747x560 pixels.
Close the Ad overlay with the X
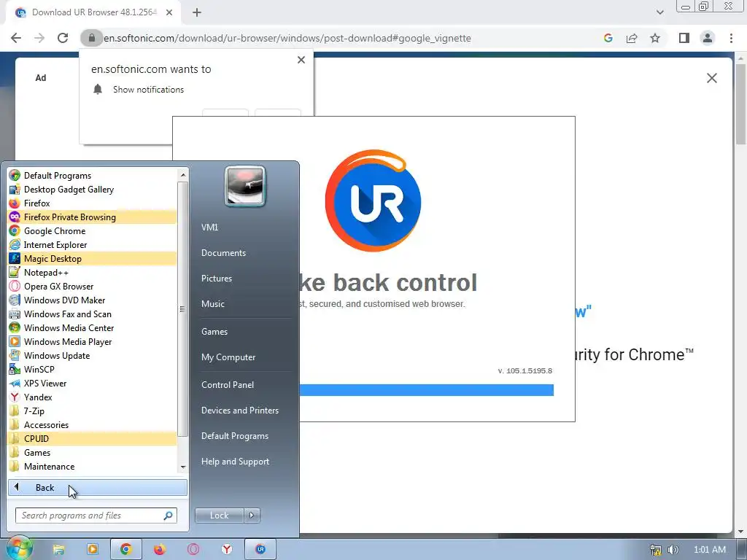click(x=712, y=78)
